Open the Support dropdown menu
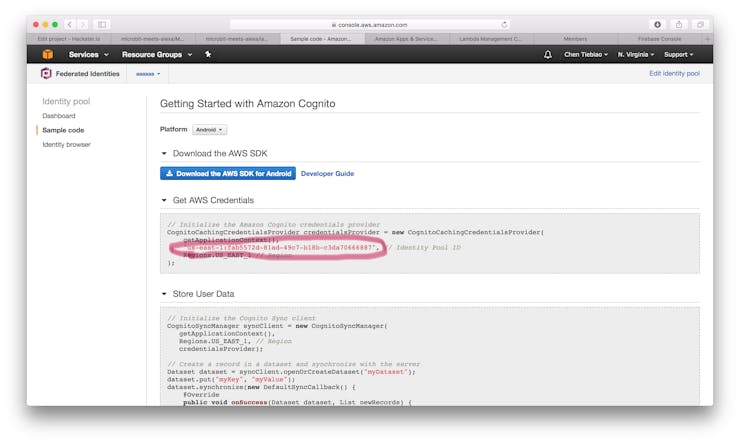The image size is (740, 444). click(x=678, y=55)
